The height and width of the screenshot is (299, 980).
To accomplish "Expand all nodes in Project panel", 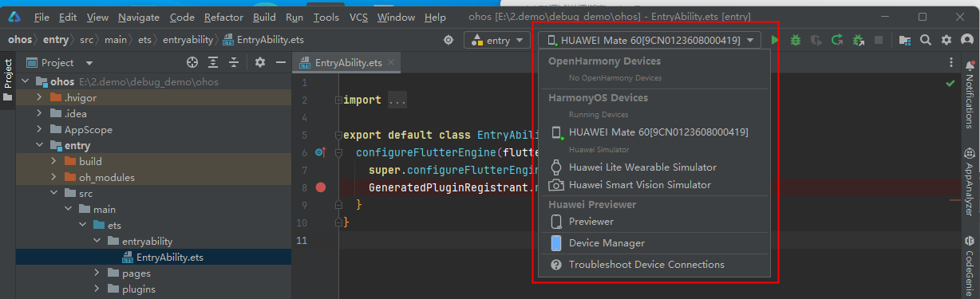I will click(x=214, y=62).
